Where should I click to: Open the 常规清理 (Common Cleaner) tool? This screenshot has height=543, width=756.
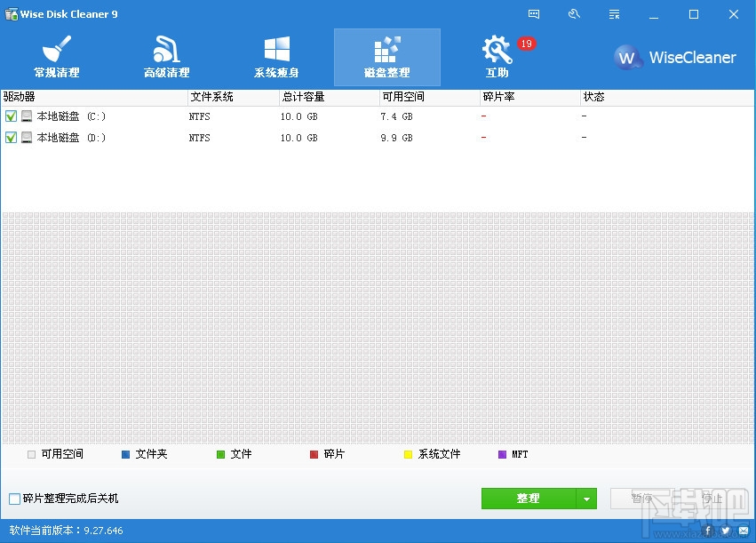55,55
